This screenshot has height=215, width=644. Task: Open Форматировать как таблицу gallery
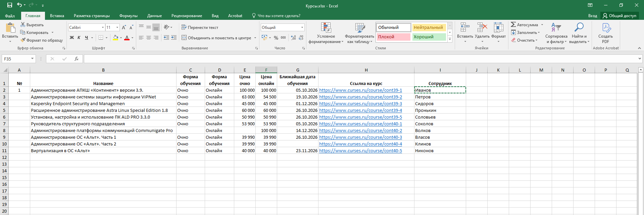[x=359, y=33]
